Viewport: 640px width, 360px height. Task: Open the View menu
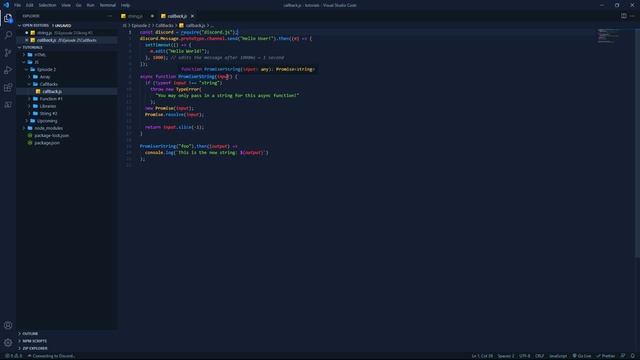click(66, 5)
